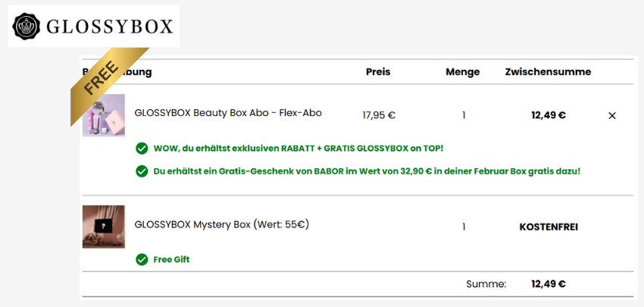Select the Beauty Box quantity value
Viewport: 644px width, 307px height.
[x=464, y=116]
